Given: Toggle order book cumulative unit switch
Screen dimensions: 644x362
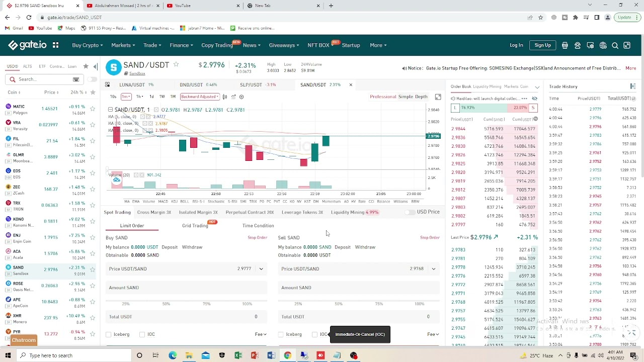Looking at the screenshot, I should 535,119.
